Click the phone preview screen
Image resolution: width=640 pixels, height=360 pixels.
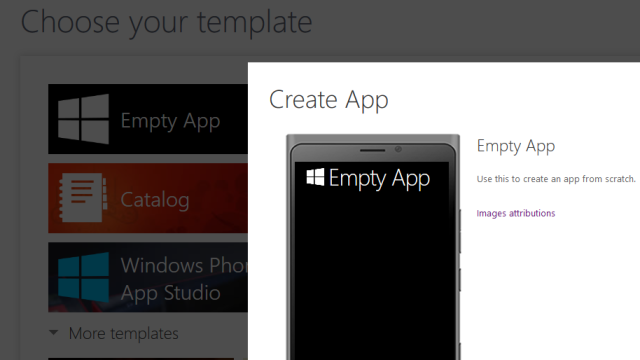[372, 260]
